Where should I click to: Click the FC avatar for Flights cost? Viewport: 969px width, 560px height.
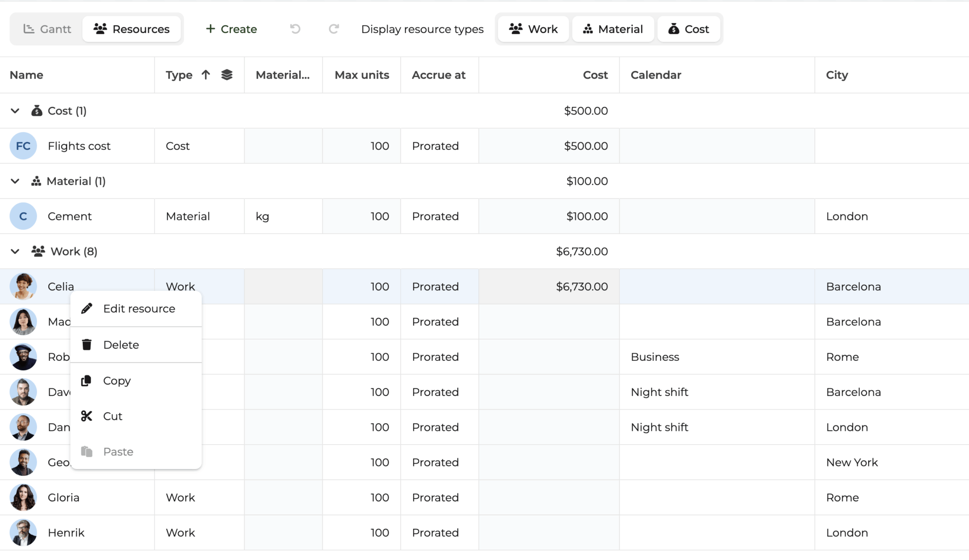pos(23,146)
